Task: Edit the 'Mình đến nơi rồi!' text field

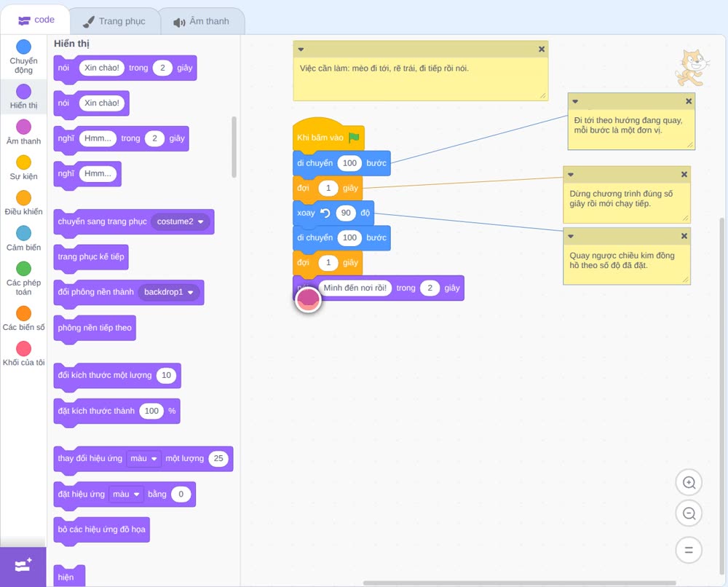Action: [x=355, y=288]
